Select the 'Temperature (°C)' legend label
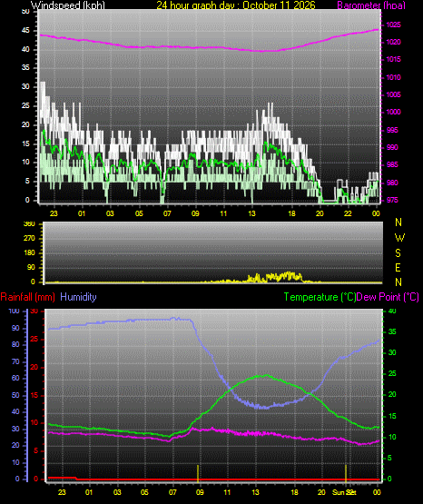Screen dimensions: 423x504 click(320, 297)
